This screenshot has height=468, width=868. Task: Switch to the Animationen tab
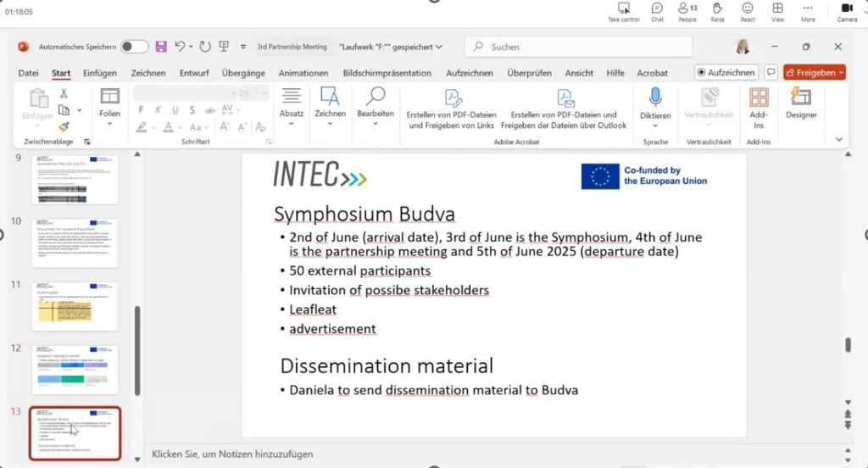pyautogui.click(x=303, y=73)
